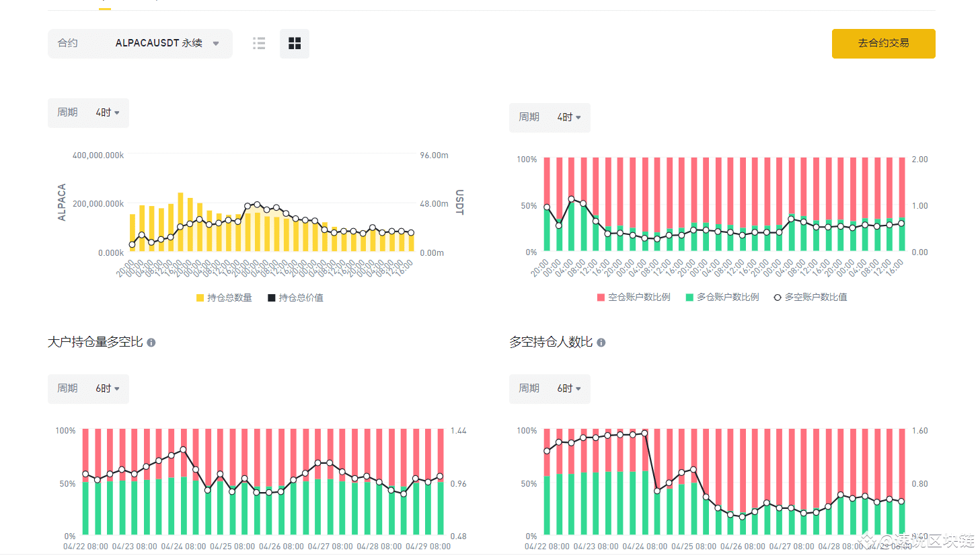Click the 大户持仓量多空比 section title
This screenshot has width=980, height=556.
(95, 343)
